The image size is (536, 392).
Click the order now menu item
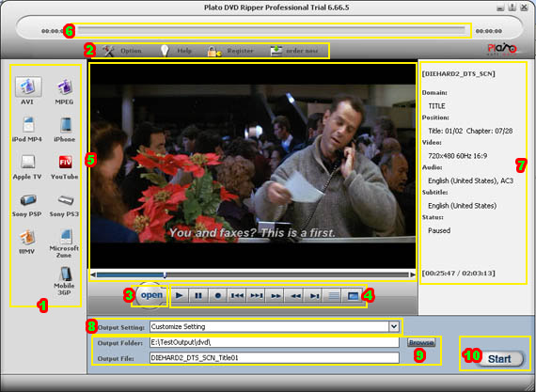tap(294, 51)
